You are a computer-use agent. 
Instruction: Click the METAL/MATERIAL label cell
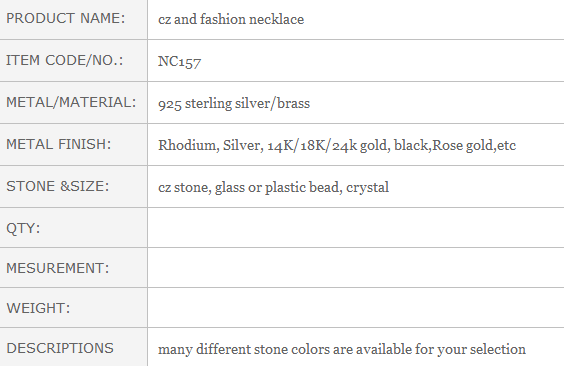click(x=73, y=102)
